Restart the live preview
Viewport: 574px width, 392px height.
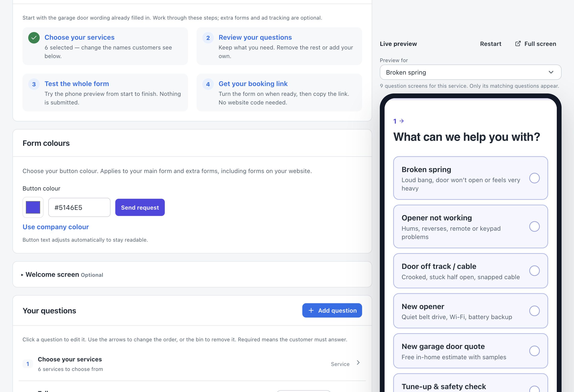pyautogui.click(x=491, y=44)
